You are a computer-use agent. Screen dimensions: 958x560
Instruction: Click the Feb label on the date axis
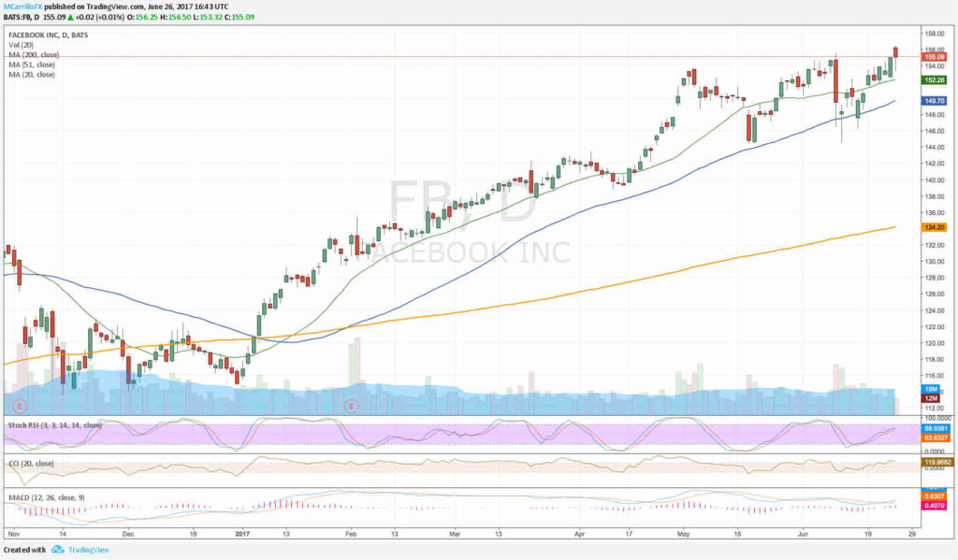(x=351, y=534)
